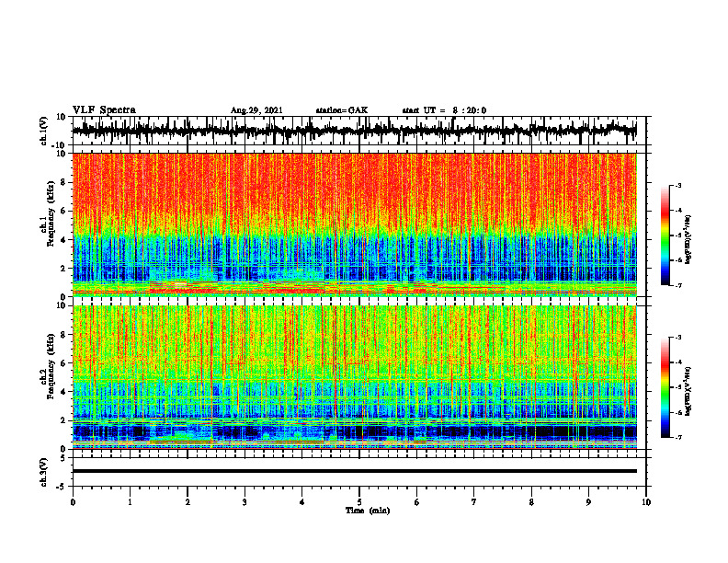The image size is (728, 563).
Task: Click the "-7" tick on ch.1 colorbar
Action: coord(677,285)
